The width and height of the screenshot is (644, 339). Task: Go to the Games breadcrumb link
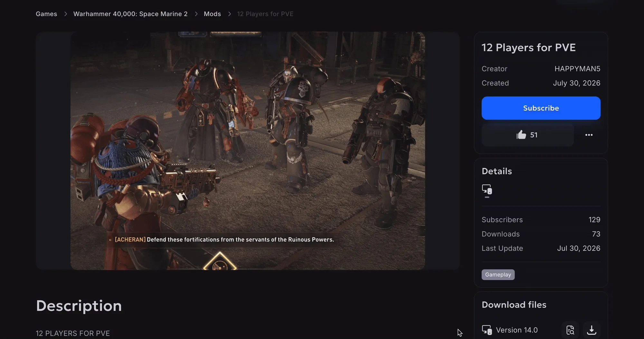[x=46, y=14]
